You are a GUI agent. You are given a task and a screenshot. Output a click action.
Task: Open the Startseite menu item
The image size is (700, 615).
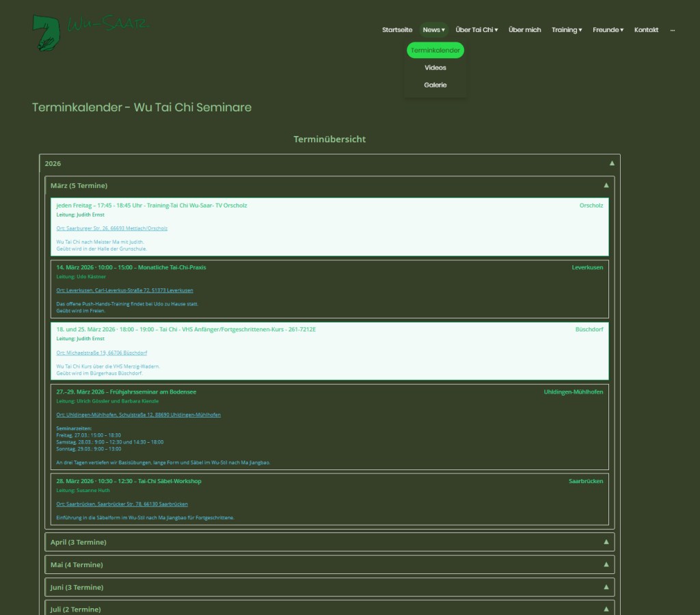(397, 30)
